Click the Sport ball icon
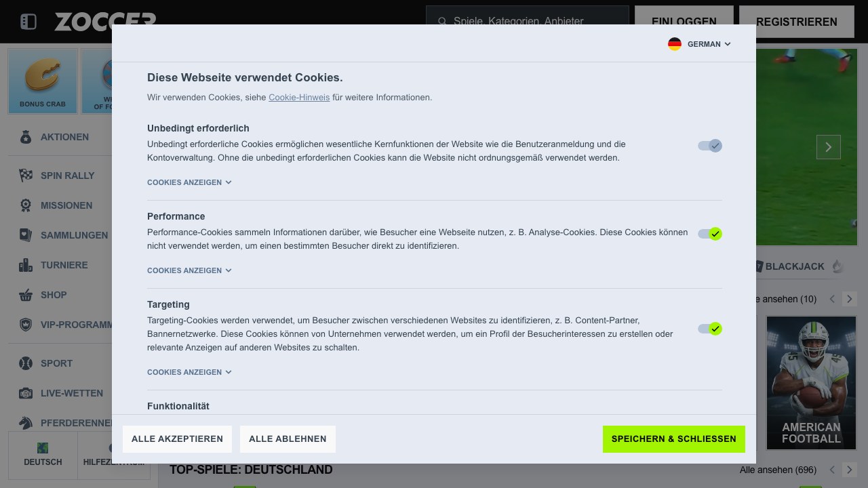The height and width of the screenshot is (488, 868). [26, 363]
